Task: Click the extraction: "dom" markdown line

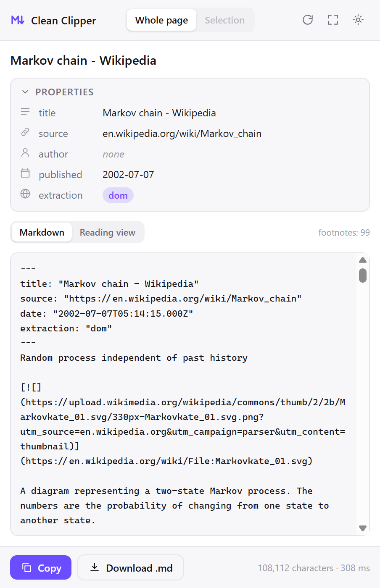Action: (66, 328)
